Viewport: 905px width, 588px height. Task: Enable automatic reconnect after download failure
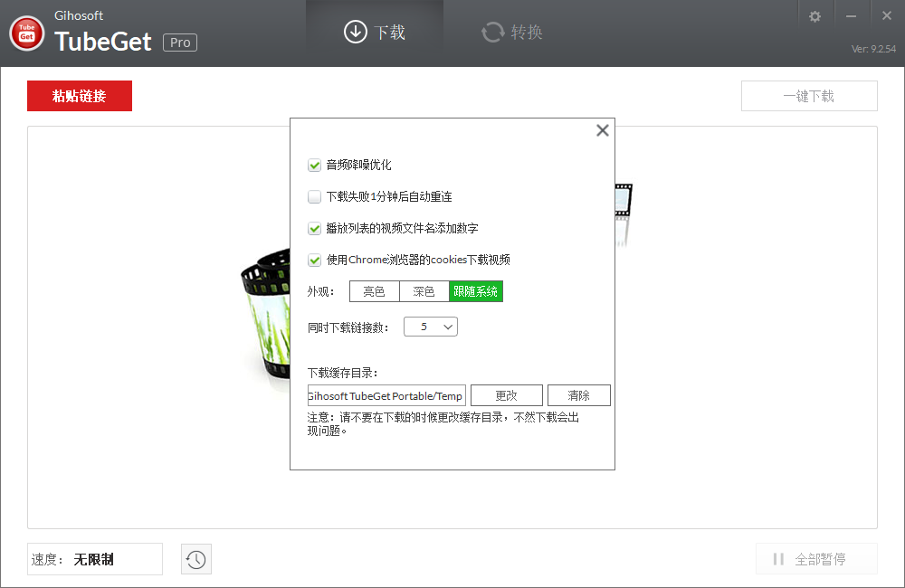tap(314, 196)
